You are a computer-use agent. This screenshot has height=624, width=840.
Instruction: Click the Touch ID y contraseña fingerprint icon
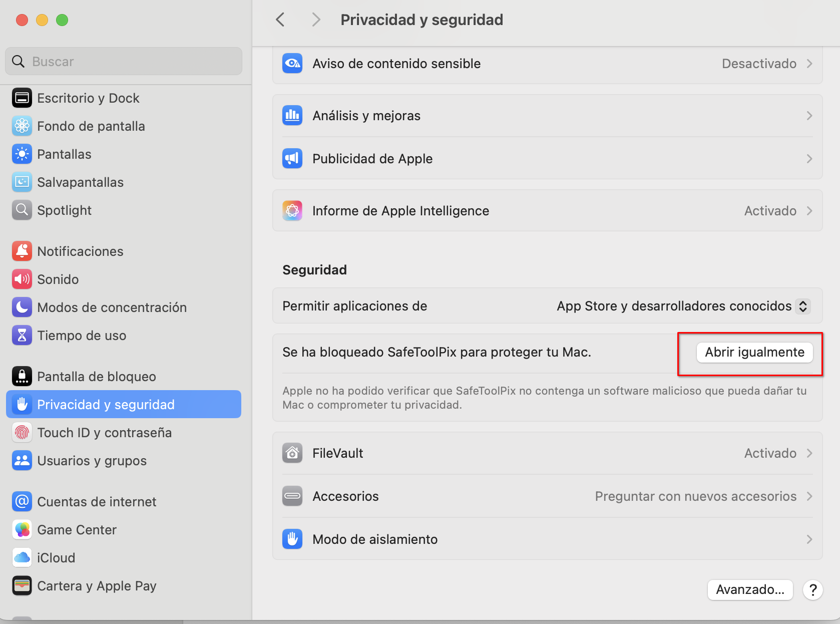click(22, 432)
